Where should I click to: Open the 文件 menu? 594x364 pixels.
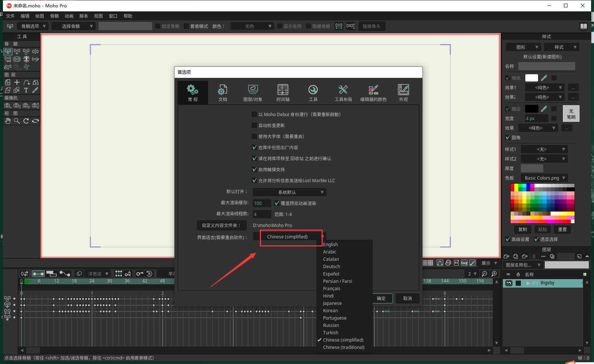[10, 16]
